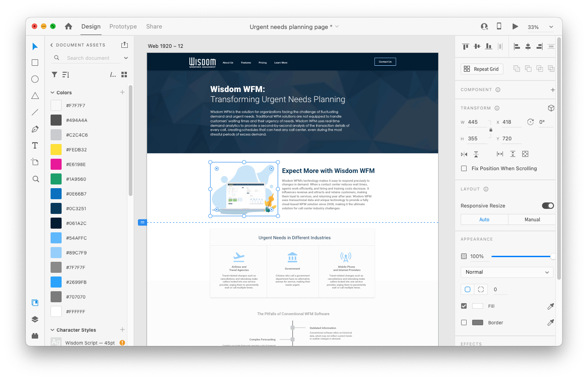588x380 pixels.
Task: Select Auto responsive resize mode
Action: [x=484, y=219]
